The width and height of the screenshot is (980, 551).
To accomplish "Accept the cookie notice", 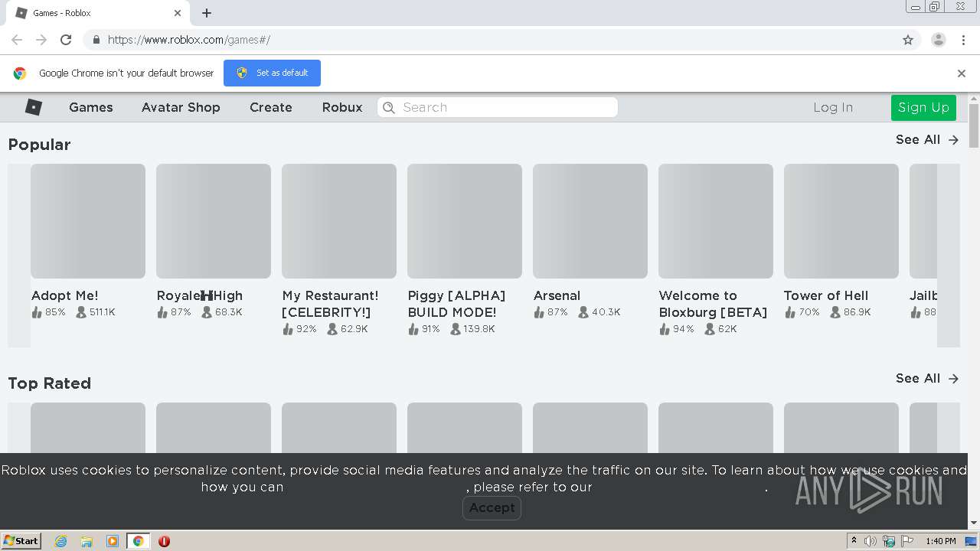I will coord(492,507).
